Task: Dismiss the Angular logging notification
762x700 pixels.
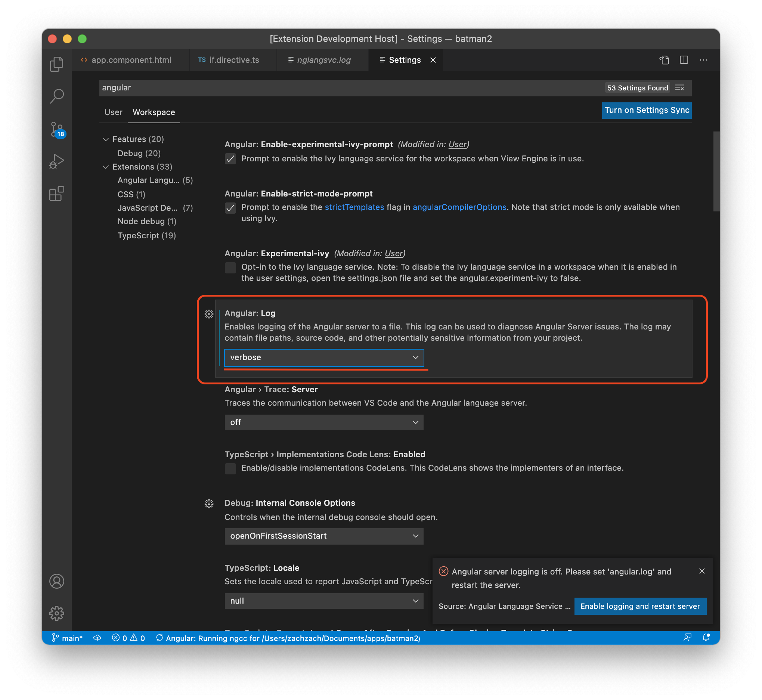Action: pyautogui.click(x=702, y=571)
